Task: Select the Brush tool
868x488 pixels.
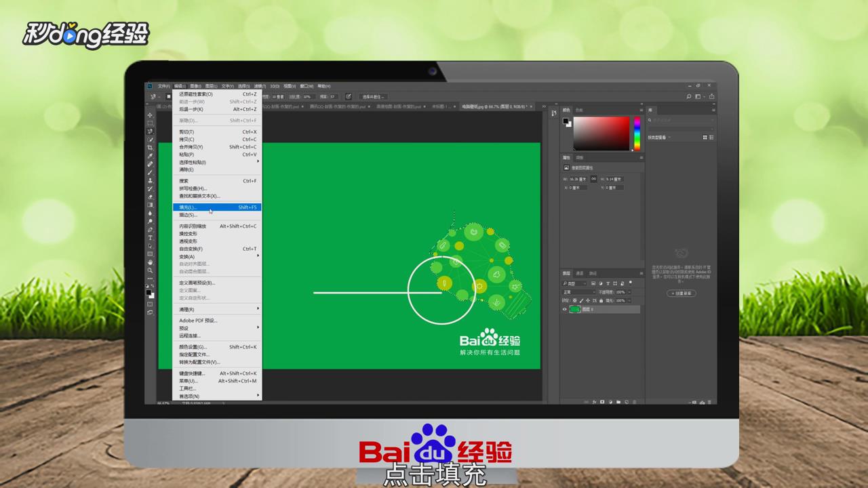Action: (151, 172)
